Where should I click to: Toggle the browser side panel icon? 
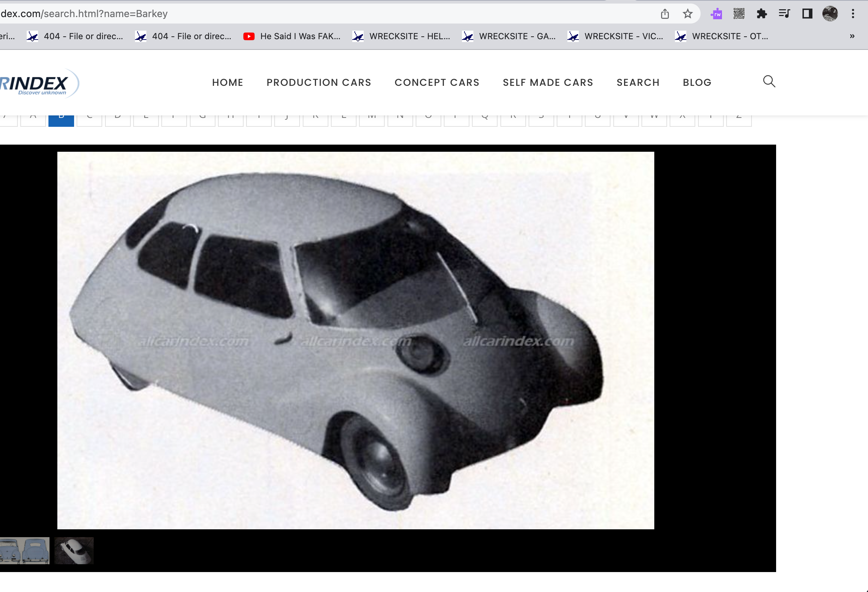pos(807,14)
